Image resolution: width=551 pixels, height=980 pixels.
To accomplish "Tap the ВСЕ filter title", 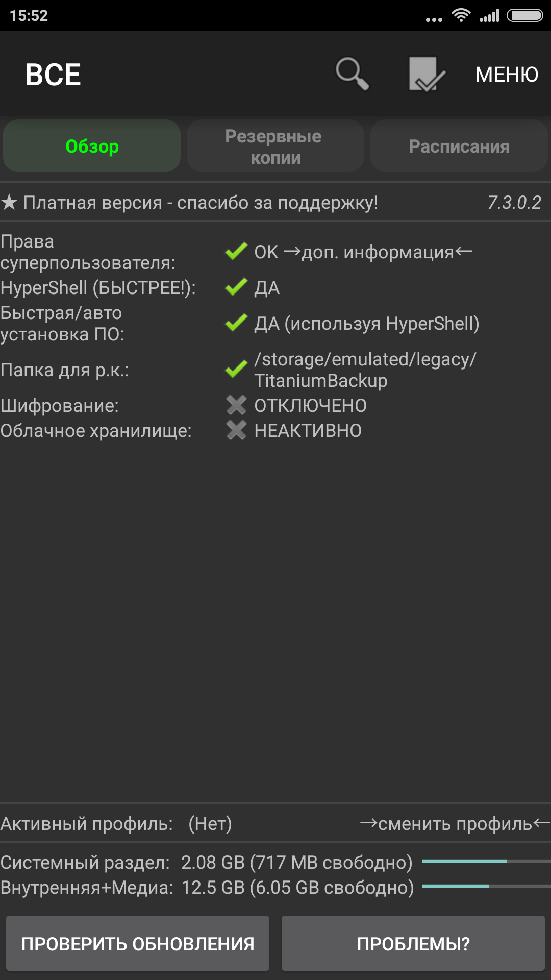I will (53, 75).
